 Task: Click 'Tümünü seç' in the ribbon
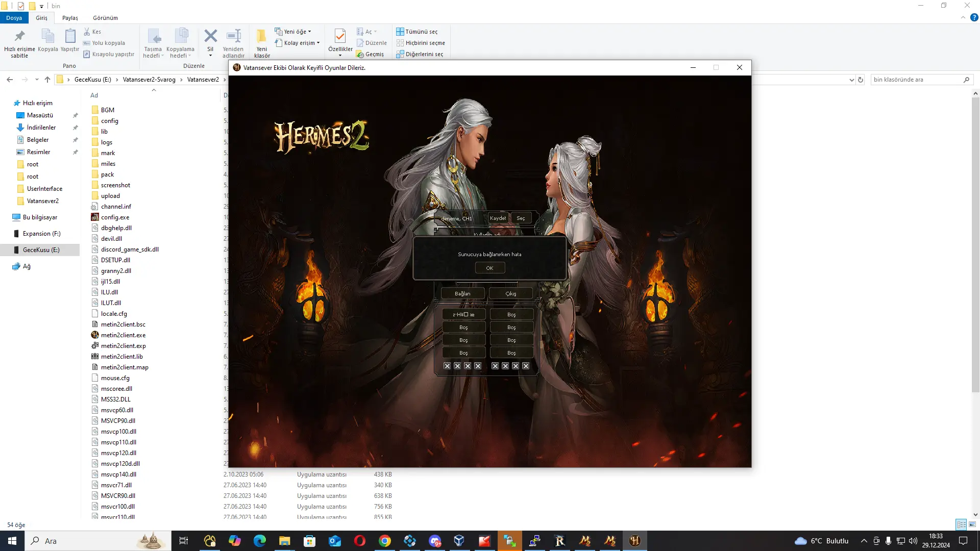click(x=416, y=32)
